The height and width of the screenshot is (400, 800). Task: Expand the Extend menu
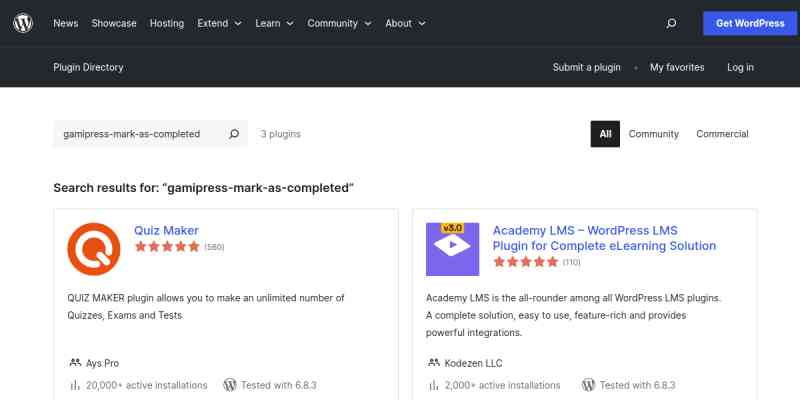point(219,23)
